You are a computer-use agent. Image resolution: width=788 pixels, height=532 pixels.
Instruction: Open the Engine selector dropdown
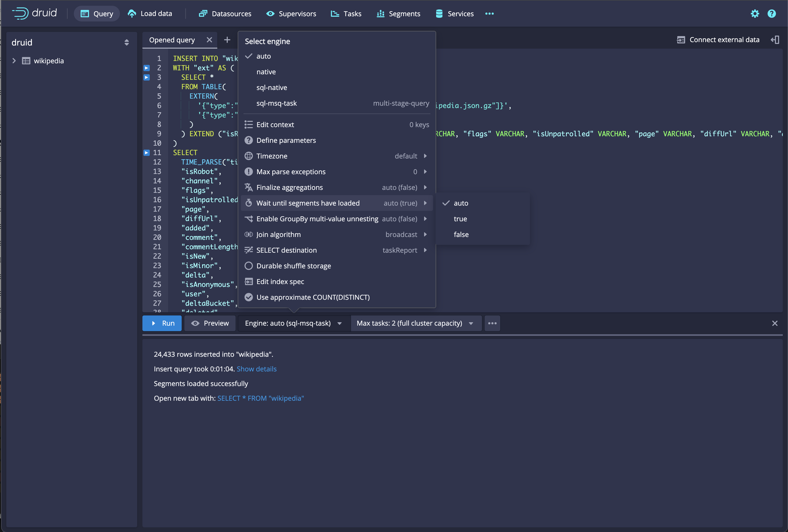(x=293, y=323)
